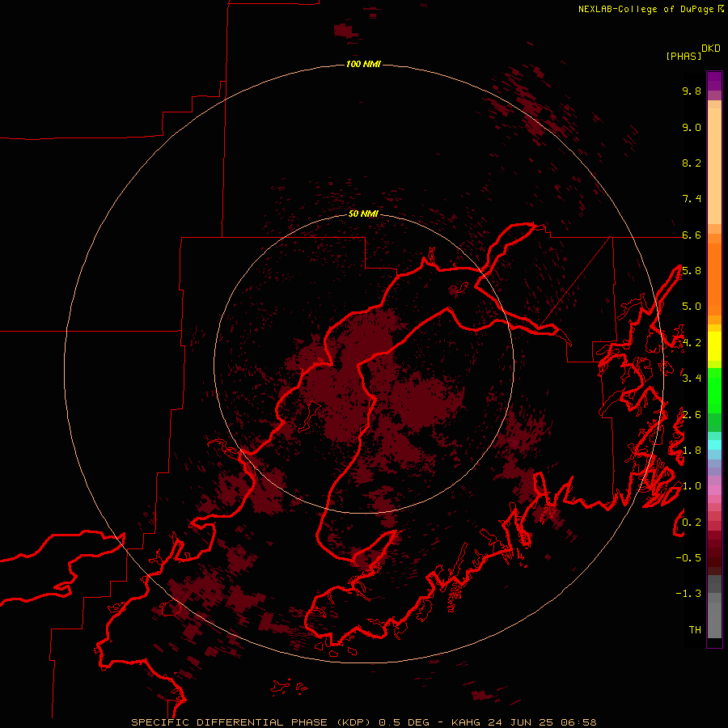Image resolution: width=728 pixels, height=728 pixels.
Task: Pick the peach band beside 8.2
Action: pyautogui.click(x=714, y=165)
